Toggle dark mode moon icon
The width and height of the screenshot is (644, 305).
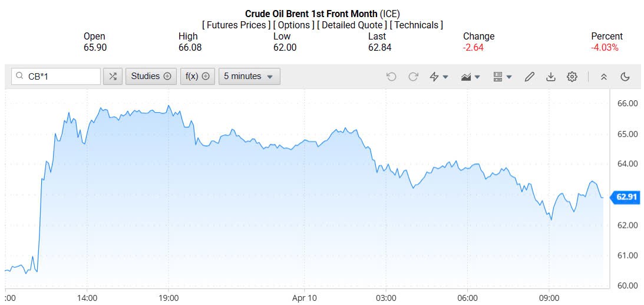[625, 77]
